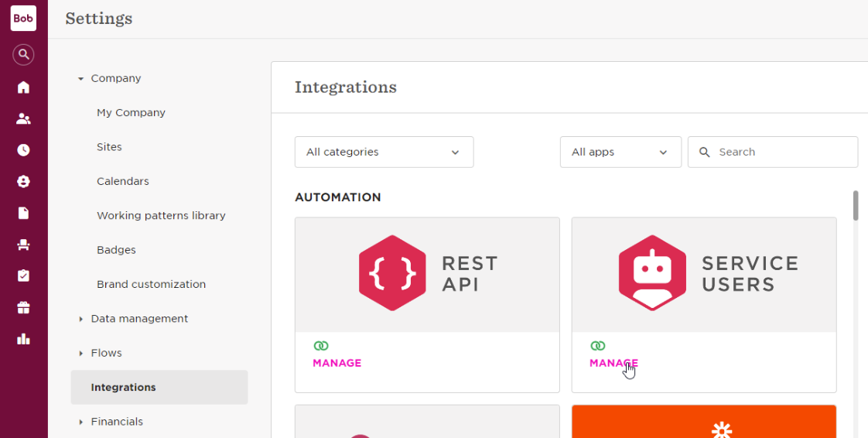
Task: Open the All apps dropdown
Action: (620, 152)
